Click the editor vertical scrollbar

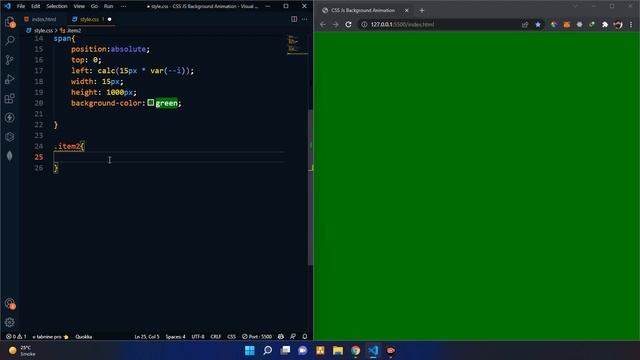[x=310, y=188]
